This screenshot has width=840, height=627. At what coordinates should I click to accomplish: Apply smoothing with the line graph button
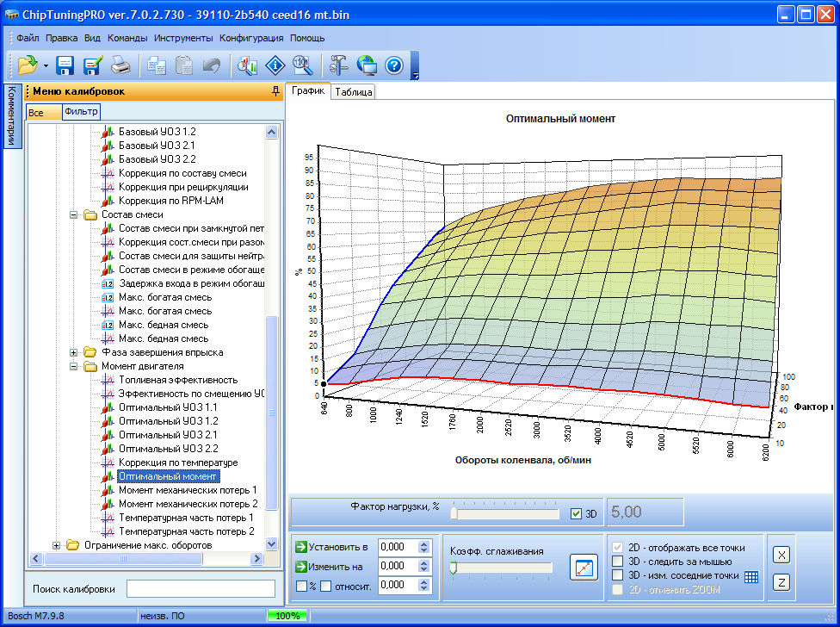[584, 568]
